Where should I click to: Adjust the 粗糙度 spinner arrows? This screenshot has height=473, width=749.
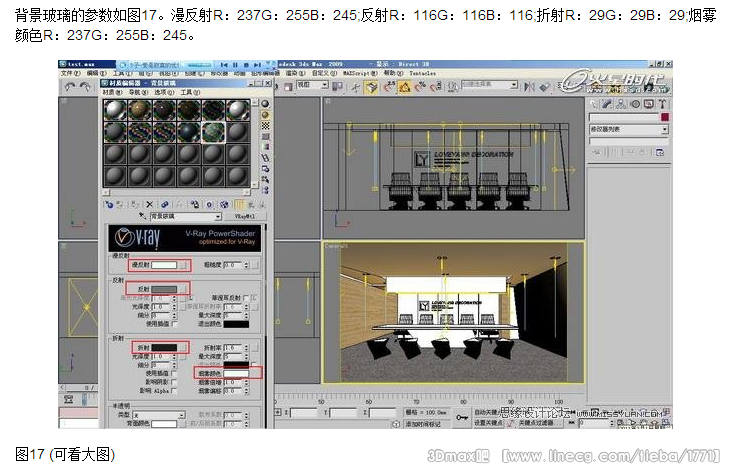246,265
